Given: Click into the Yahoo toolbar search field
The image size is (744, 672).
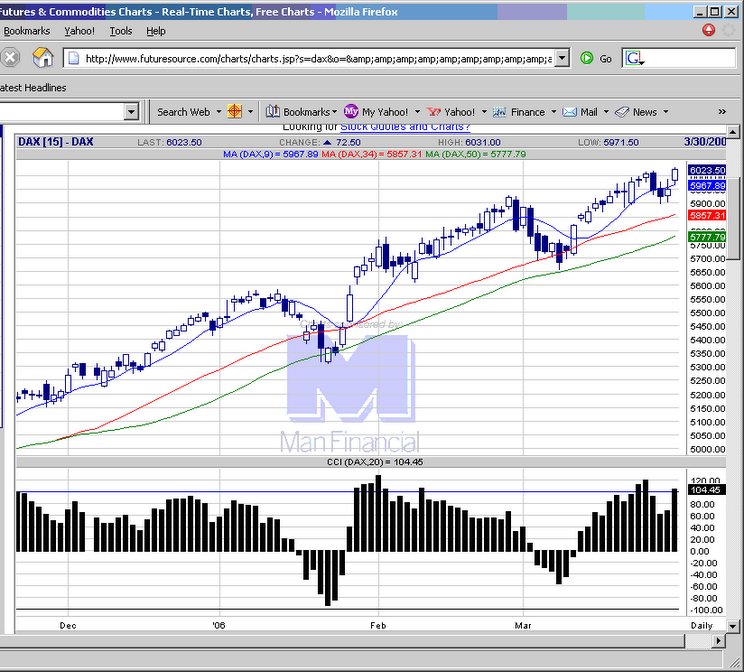Looking at the screenshot, I should (x=62, y=112).
